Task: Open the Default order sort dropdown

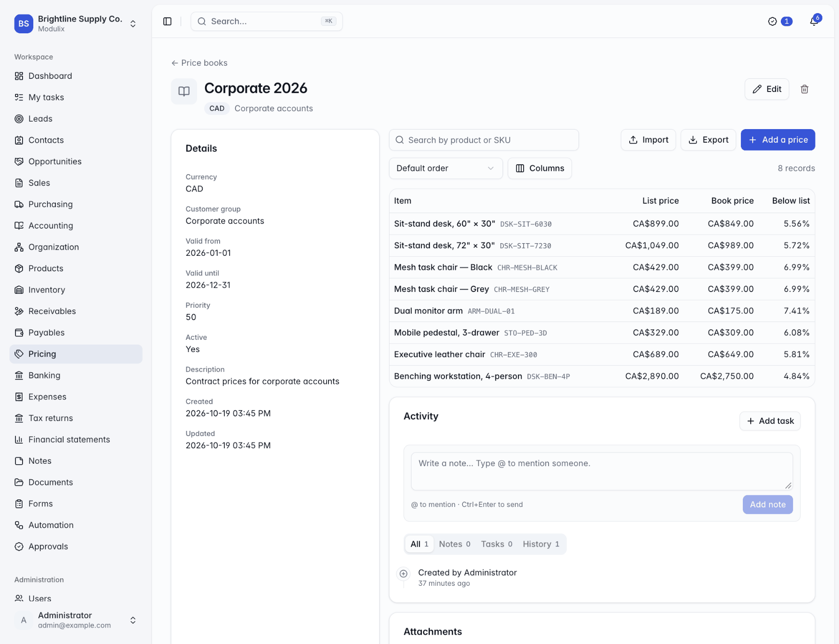Action: coord(446,169)
